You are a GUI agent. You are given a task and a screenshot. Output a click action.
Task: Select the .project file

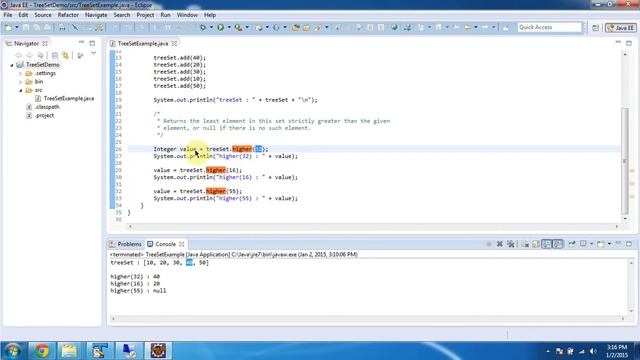coord(44,116)
